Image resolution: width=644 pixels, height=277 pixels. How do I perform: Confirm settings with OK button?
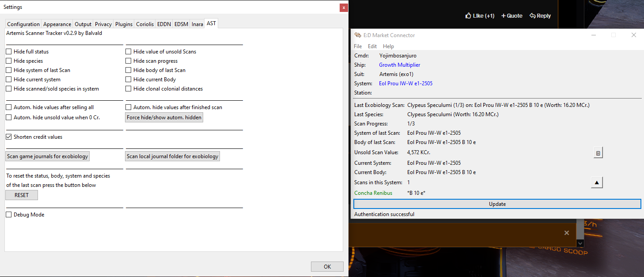(327, 266)
